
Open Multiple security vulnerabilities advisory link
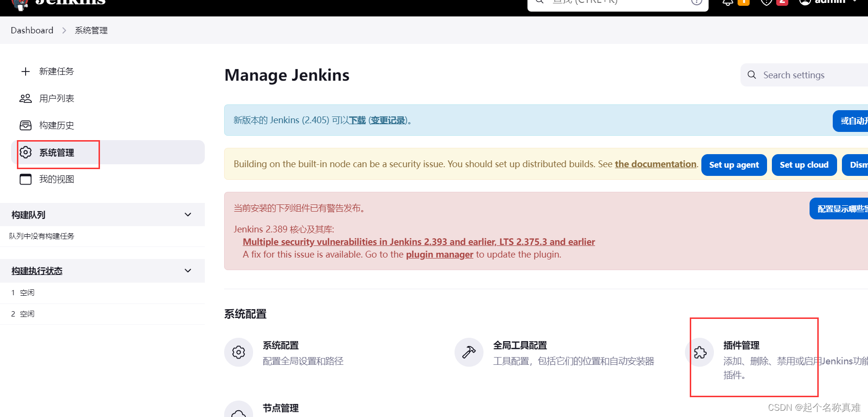[419, 242]
